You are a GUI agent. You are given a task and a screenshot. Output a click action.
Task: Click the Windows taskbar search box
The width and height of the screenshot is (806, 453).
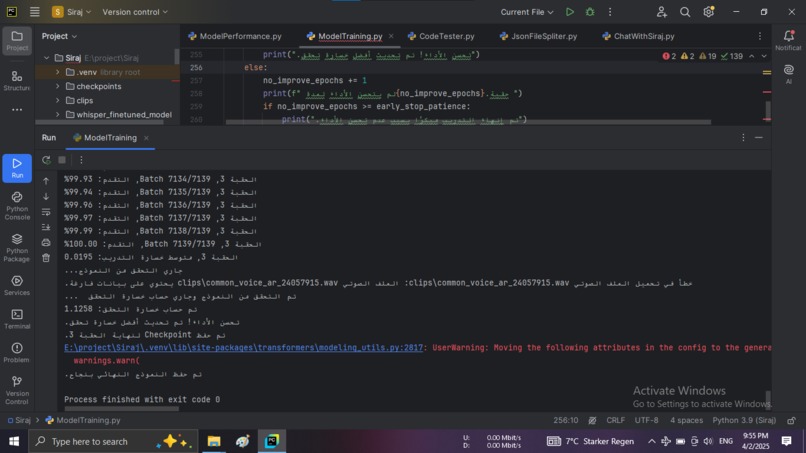[113, 441]
